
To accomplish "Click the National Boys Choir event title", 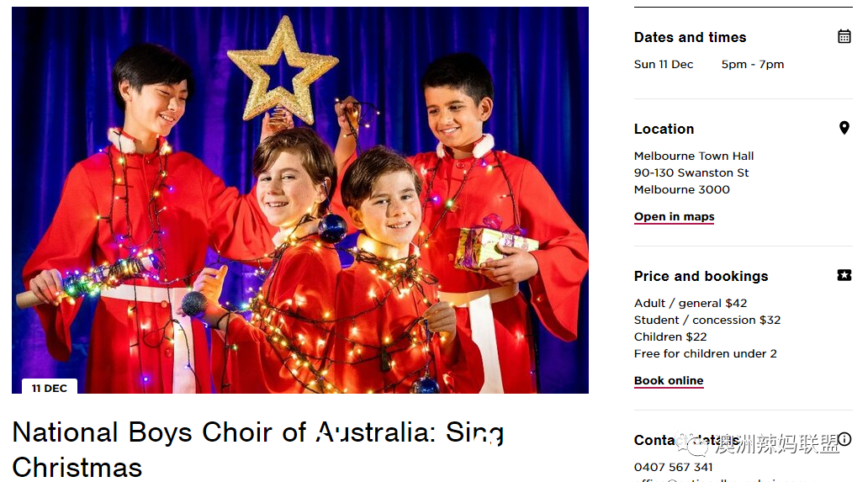I will point(258,449).
